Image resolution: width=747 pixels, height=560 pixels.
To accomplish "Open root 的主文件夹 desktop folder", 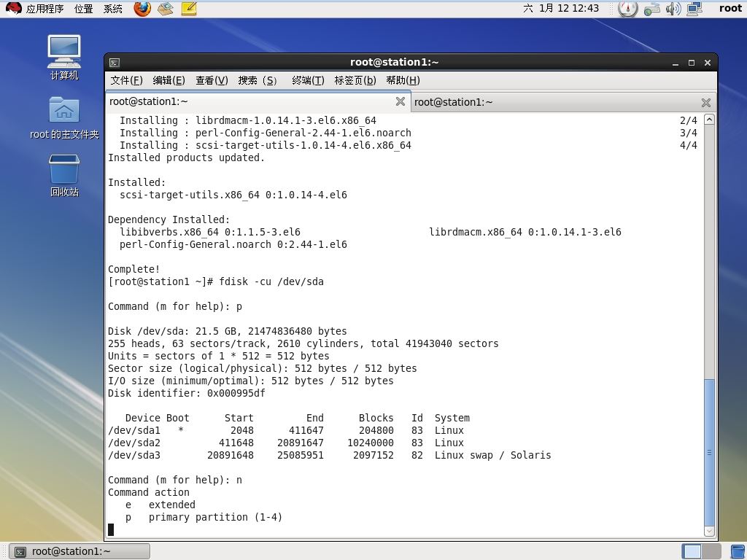I will point(64,117).
